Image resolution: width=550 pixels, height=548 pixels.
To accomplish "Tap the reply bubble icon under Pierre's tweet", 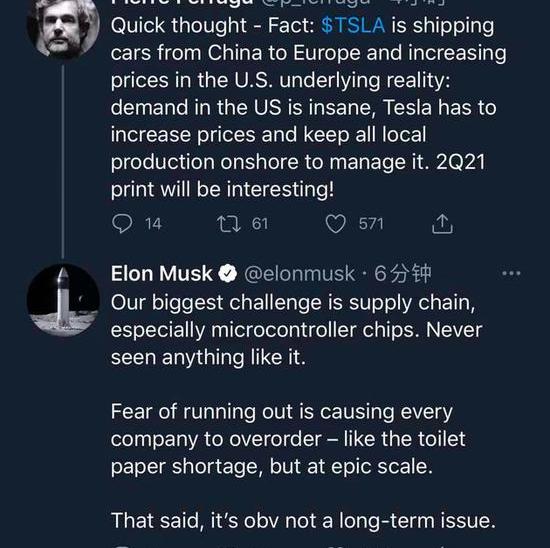I will tap(122, 223).
